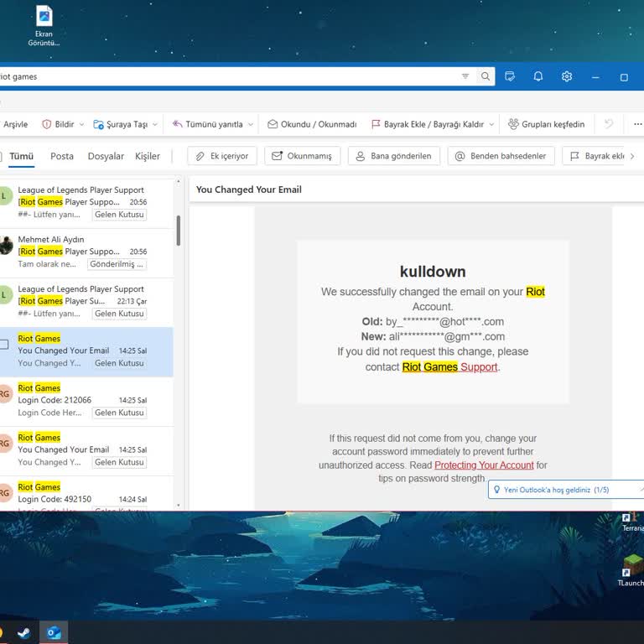Click the kulldown username heading in email
This screenshot has width=644, height=644.
coord(433,272)
